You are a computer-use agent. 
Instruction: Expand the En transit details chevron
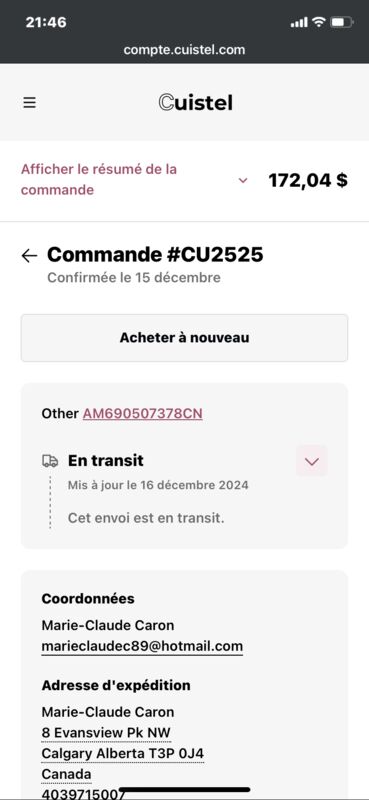[311, 461]
